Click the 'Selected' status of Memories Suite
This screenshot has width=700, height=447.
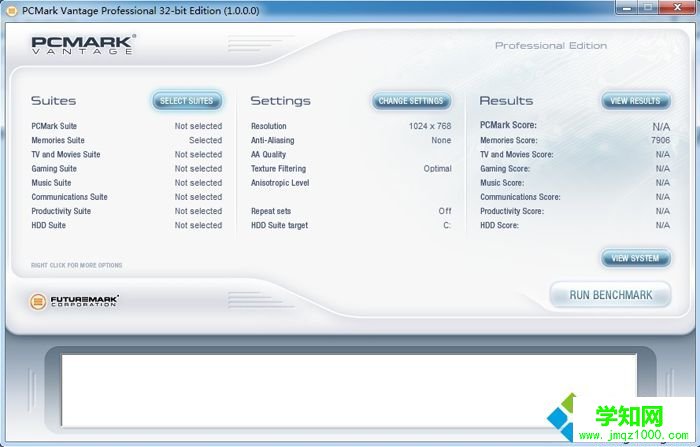[205, 140]
